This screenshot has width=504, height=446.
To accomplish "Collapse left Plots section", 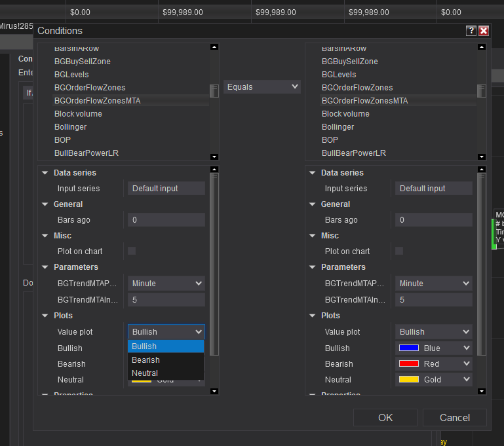I will coord(45,316).
